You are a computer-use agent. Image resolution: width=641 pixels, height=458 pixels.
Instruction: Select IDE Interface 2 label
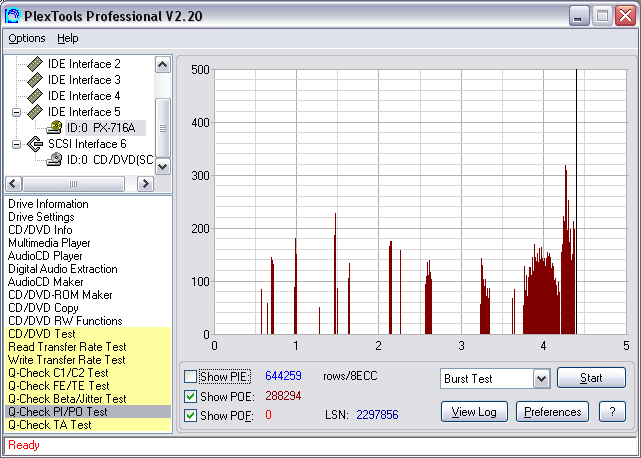click(84, 64)
